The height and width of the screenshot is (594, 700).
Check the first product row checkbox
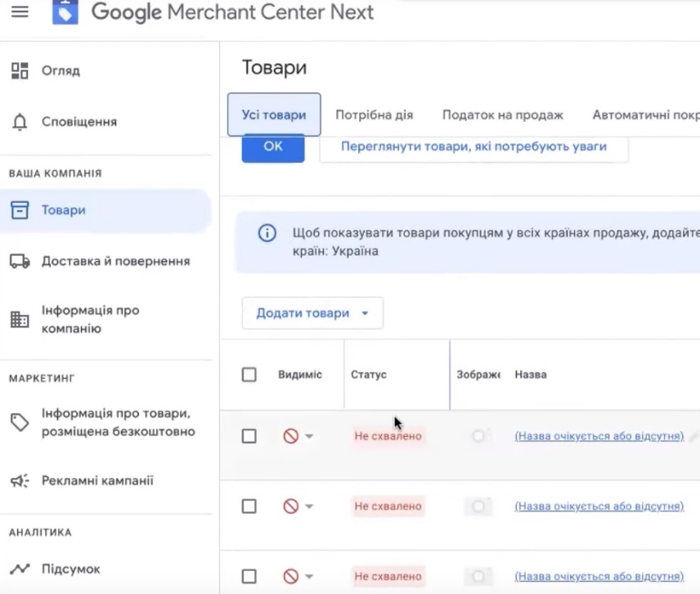click(249, 436)
